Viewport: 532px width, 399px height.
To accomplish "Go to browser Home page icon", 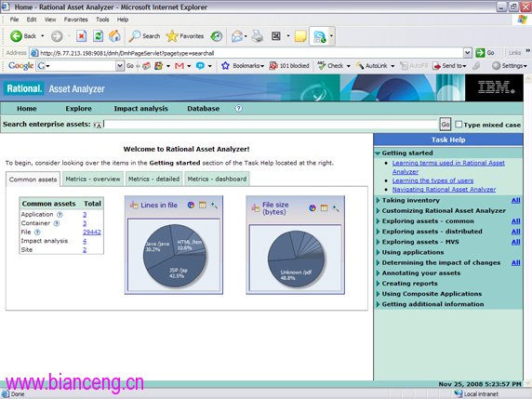I will pos(114,36).
